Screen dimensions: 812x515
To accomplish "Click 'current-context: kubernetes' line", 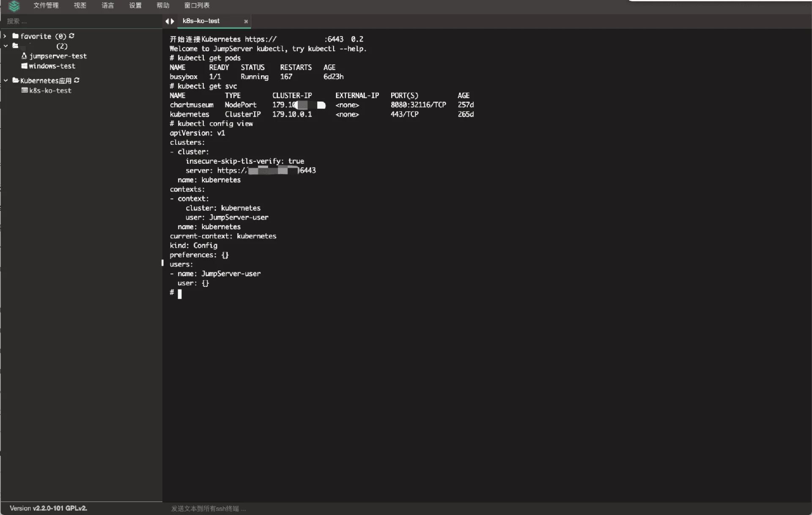I will (x=223, y=236).
